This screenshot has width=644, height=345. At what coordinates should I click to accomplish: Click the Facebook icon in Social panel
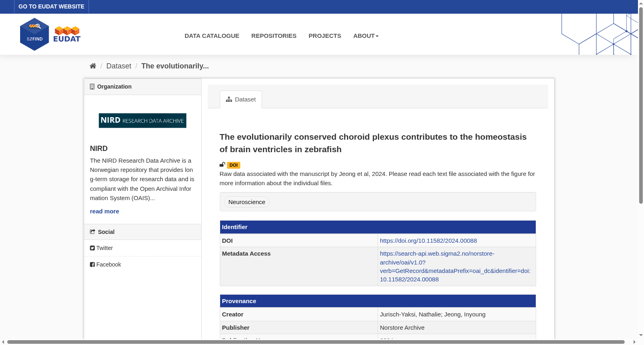click(92, 265)
